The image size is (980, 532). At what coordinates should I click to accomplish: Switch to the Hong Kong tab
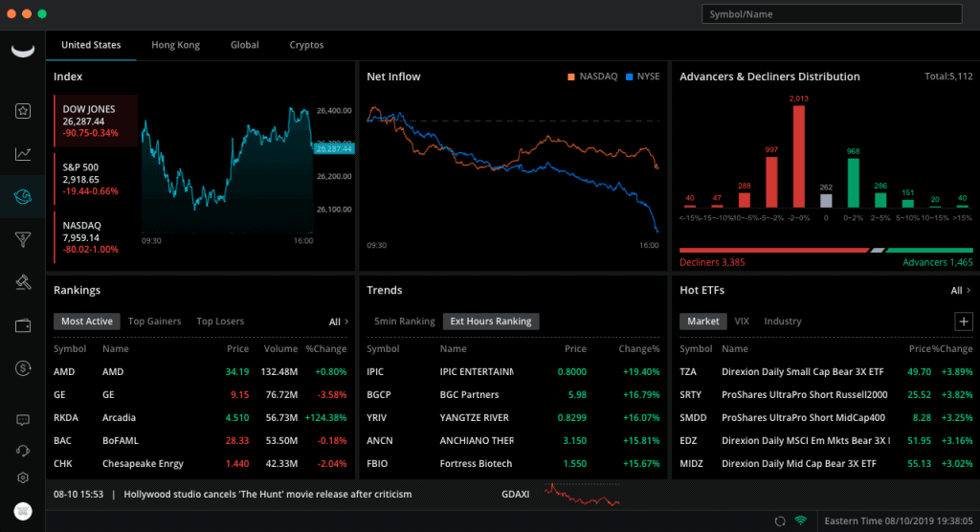click(x=176, y=45)
